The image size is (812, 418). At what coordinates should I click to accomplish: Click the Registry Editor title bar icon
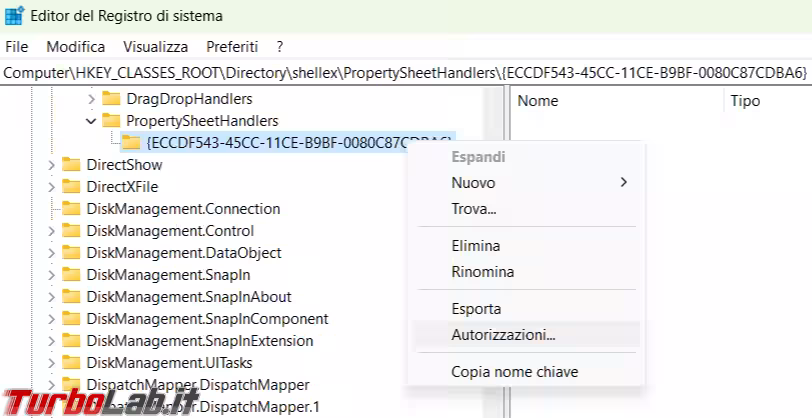click(x=14, y=16)
